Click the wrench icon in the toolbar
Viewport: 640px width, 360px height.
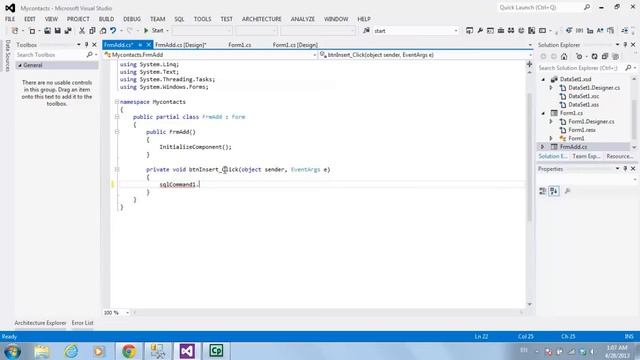point(480,31)
